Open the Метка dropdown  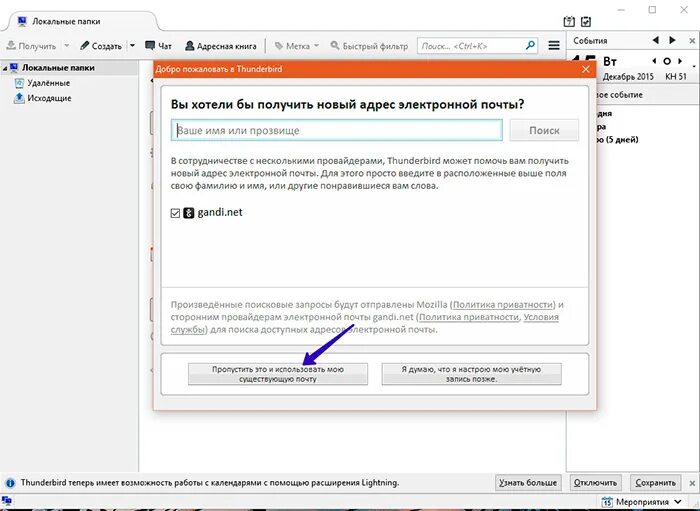pos(297,46)
